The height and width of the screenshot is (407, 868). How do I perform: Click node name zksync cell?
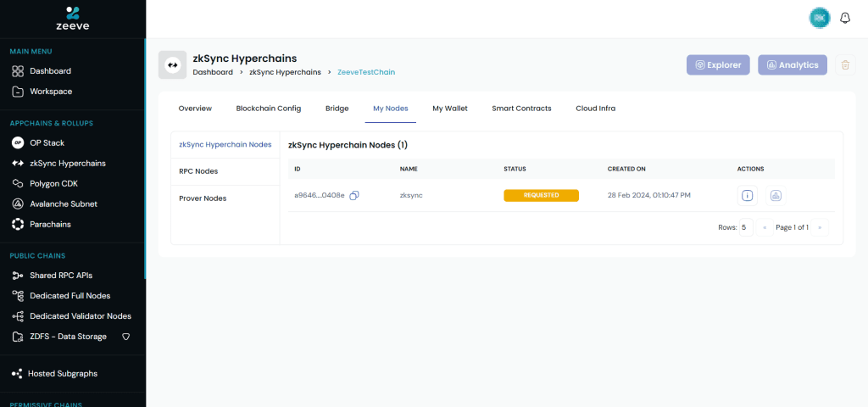click(411, 196)
